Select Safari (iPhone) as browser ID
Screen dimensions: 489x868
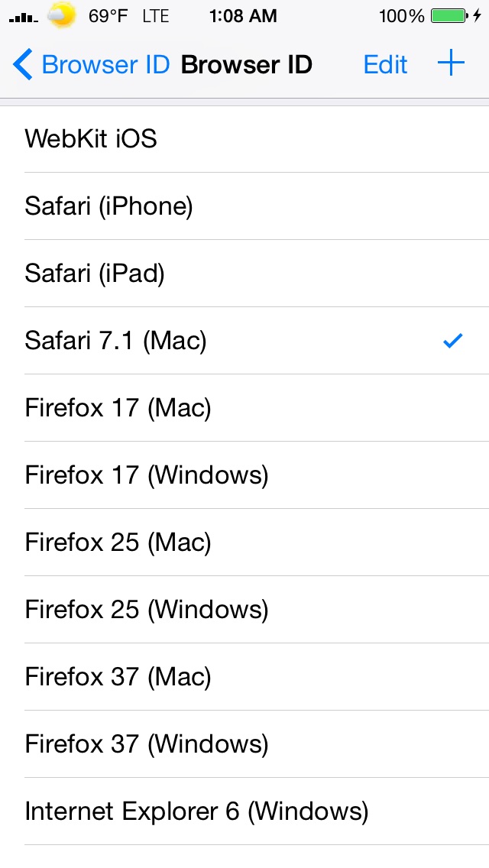tap(244, 206)
